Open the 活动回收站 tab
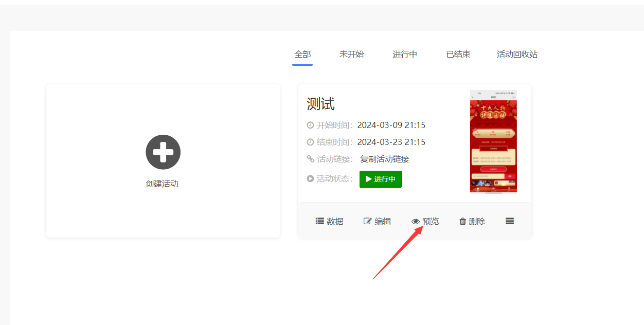The width and height of the screenshot is (644, 325). [x=517, y=54]
